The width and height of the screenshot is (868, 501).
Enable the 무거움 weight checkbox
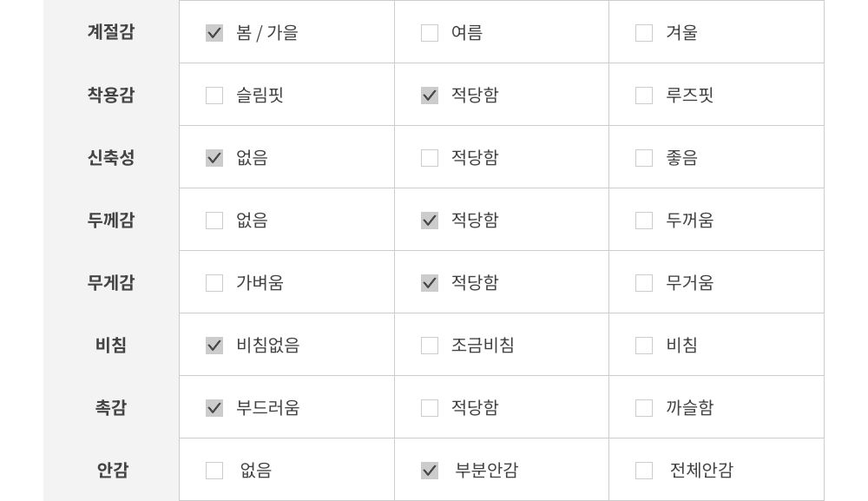pos(644,283)
